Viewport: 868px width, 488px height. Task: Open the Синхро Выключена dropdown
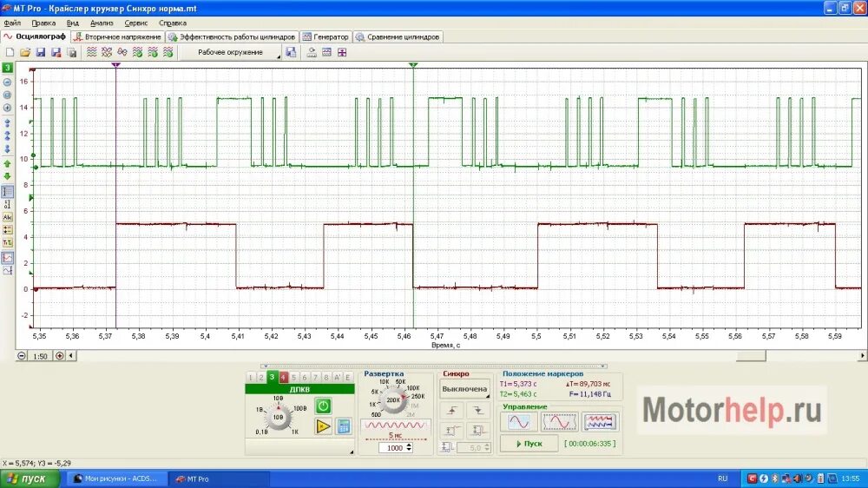[465, 389]
